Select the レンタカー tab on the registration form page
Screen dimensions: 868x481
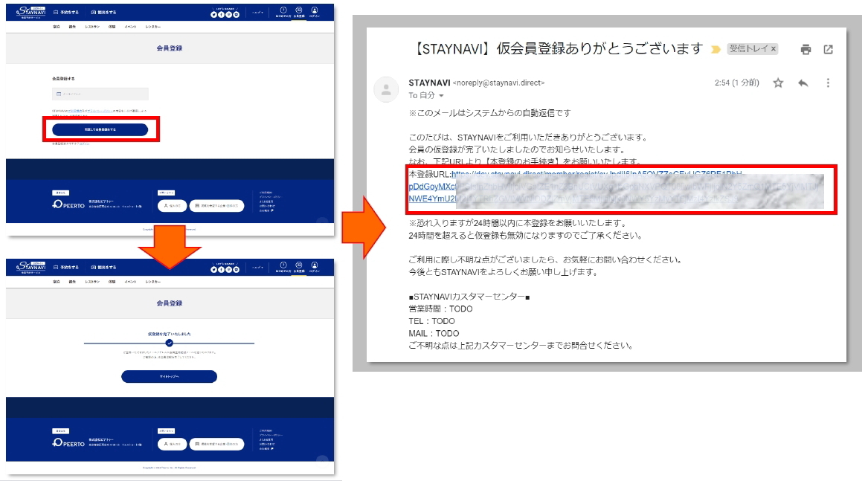pos(152,27)
